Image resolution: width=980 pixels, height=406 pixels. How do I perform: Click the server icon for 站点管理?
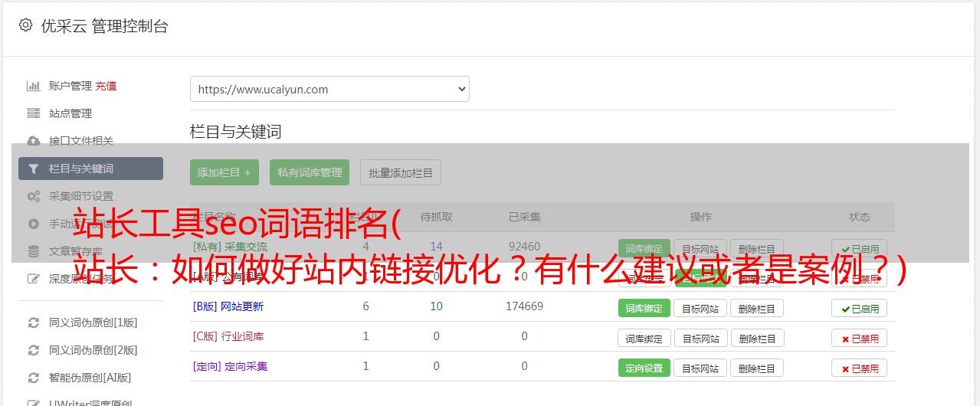(34, 113)
